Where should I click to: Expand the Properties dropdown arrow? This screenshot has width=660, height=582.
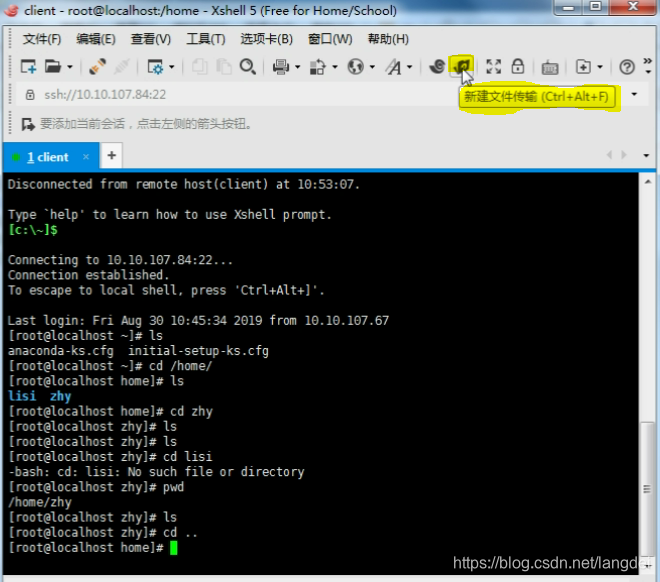(x=172, y=67)
